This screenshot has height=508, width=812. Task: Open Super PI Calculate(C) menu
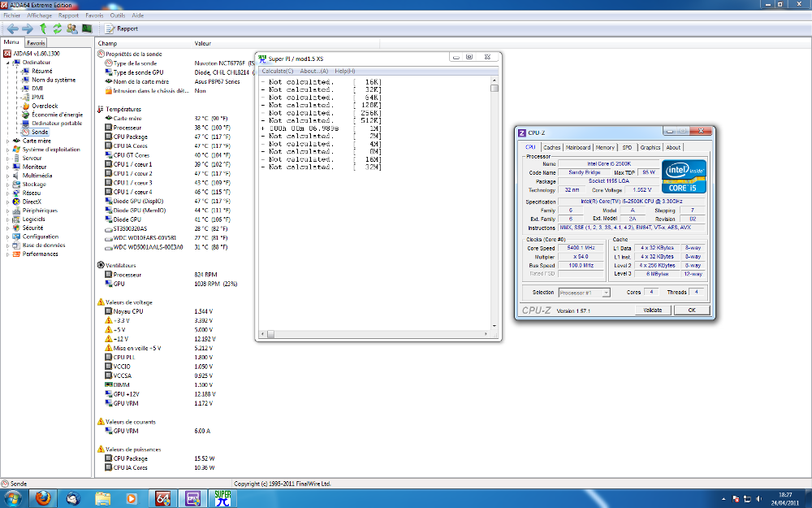click(277, 71)
